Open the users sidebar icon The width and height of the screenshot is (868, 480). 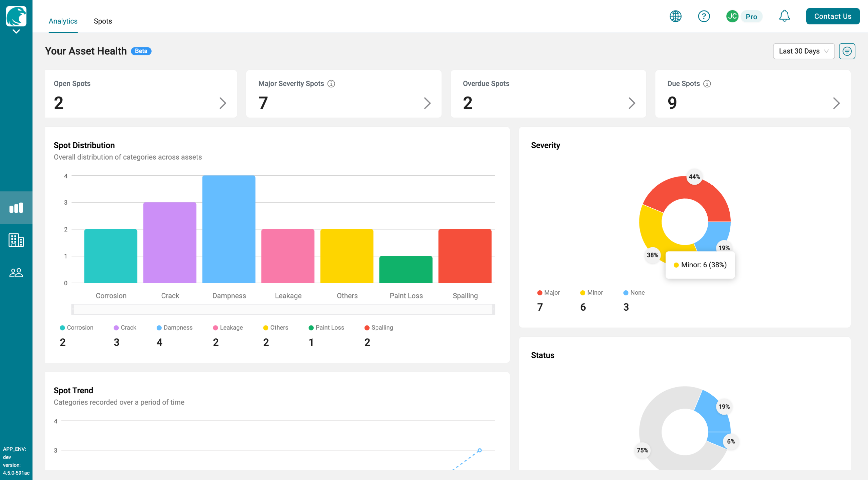click(16, 273)
